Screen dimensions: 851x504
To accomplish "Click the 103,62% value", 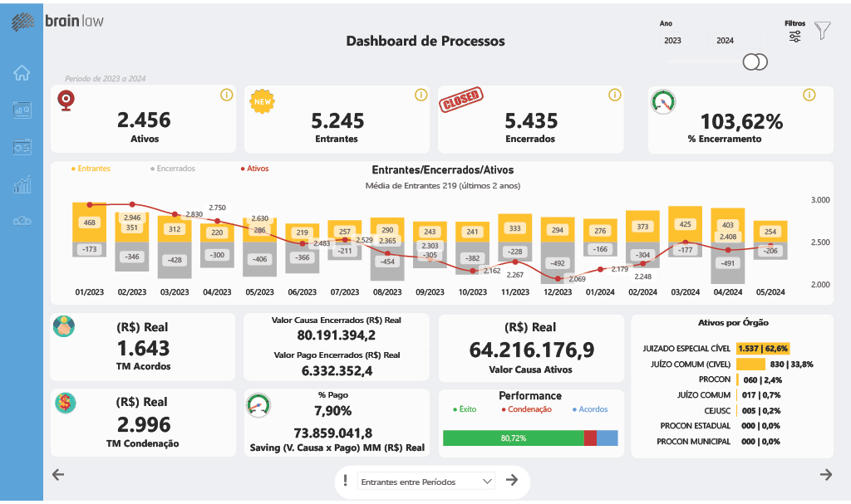I will (741, 121).
